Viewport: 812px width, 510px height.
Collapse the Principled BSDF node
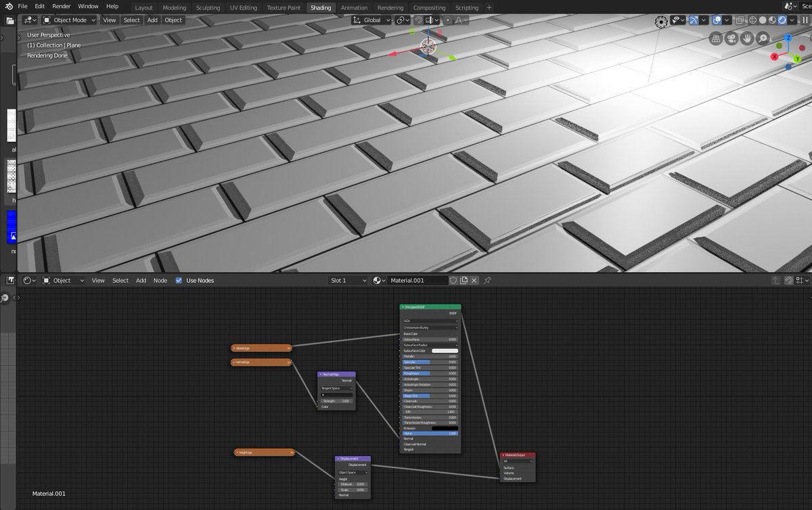[403, 307]
